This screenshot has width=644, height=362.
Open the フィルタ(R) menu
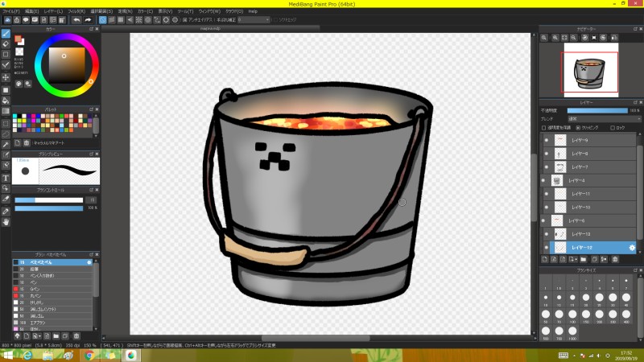76,11
